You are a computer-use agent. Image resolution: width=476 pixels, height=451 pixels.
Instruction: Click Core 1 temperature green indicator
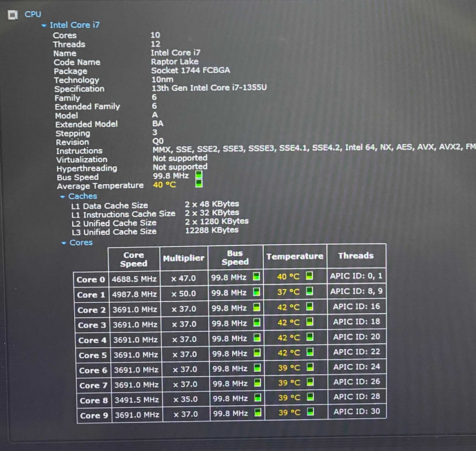(310, 291)
